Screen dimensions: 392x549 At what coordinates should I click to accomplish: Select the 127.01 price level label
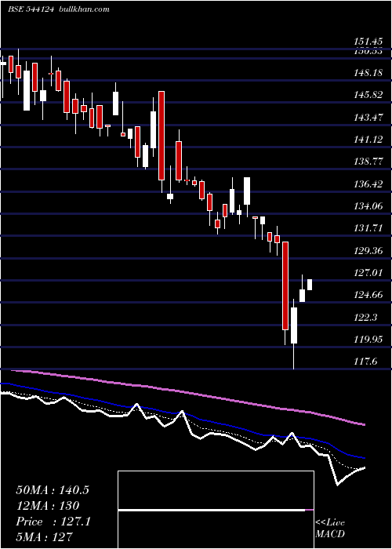(x=368, y=272)
